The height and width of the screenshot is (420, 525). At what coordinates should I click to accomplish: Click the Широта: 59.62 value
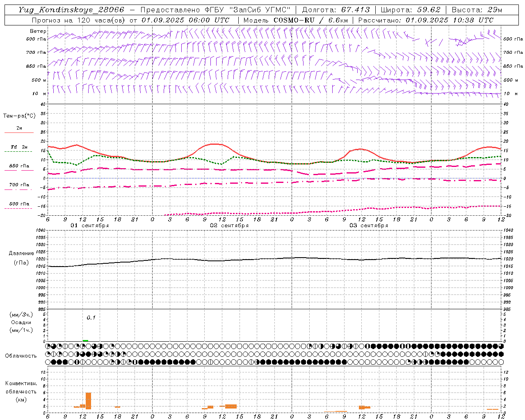pos(411,10)
